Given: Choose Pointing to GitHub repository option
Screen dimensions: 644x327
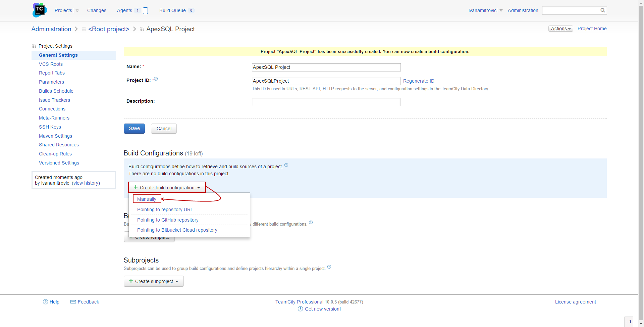Looking at the screenshot, I should tap(168, 220).
